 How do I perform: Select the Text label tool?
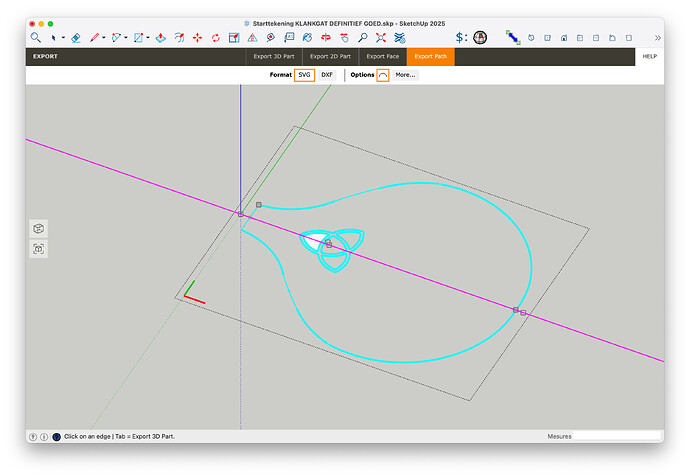point(289,38)
